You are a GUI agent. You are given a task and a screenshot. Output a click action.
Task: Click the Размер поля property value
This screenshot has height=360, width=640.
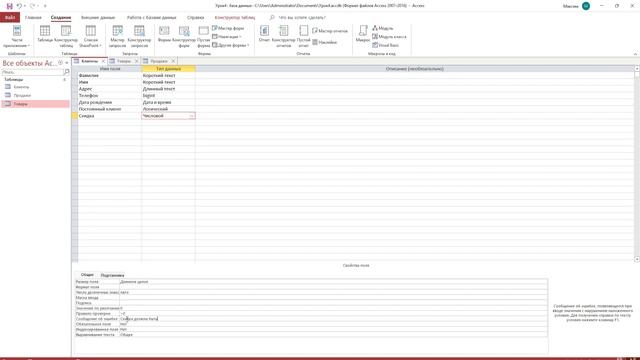tap(333, 282)
